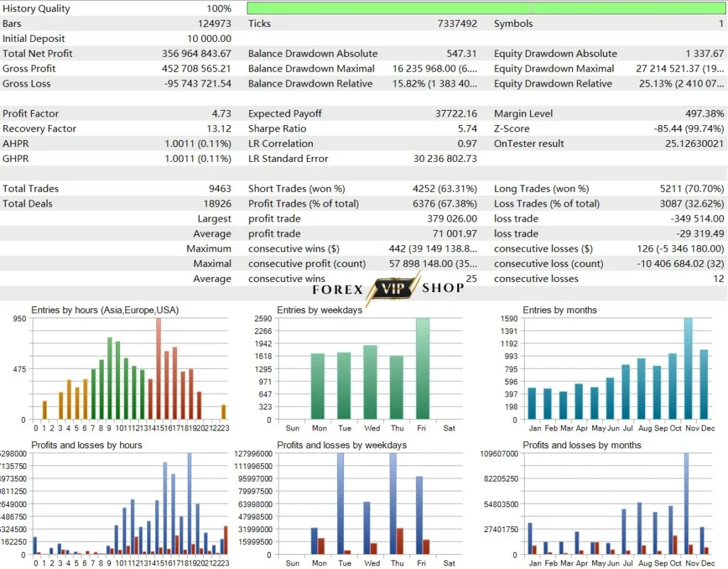Select the maximal consecutive profit (count) value

(x=433, y=264)
